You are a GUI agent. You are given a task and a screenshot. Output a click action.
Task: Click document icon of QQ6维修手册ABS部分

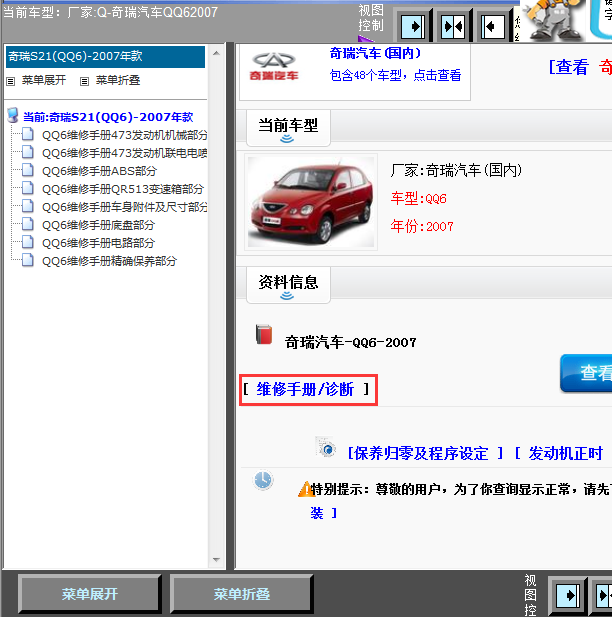(28, 170)
